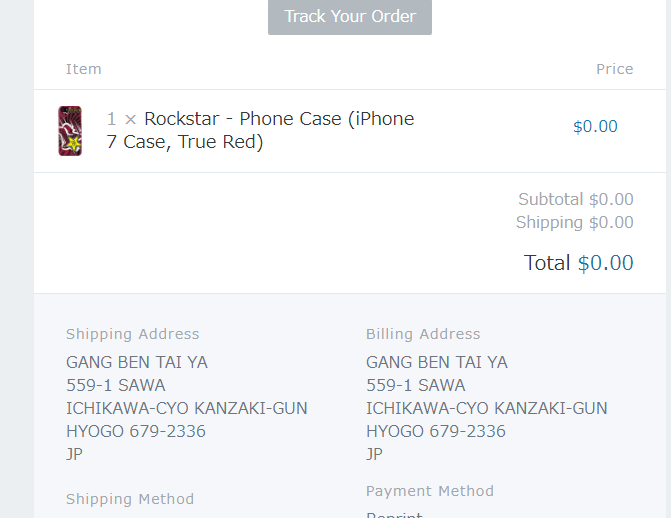Click the shipping name GANG BEN TAI YA
Image resolution: width=671 pixels, height=518 pixels.
click(x=137, y=362)
